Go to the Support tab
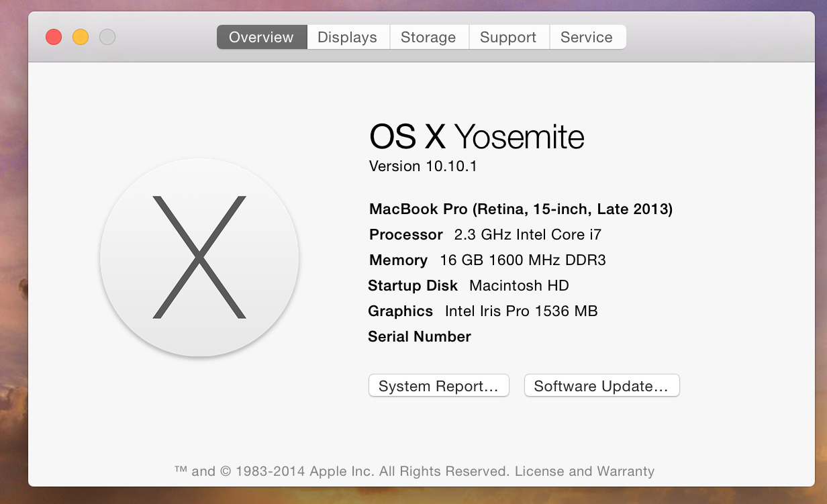 (508, 37)
